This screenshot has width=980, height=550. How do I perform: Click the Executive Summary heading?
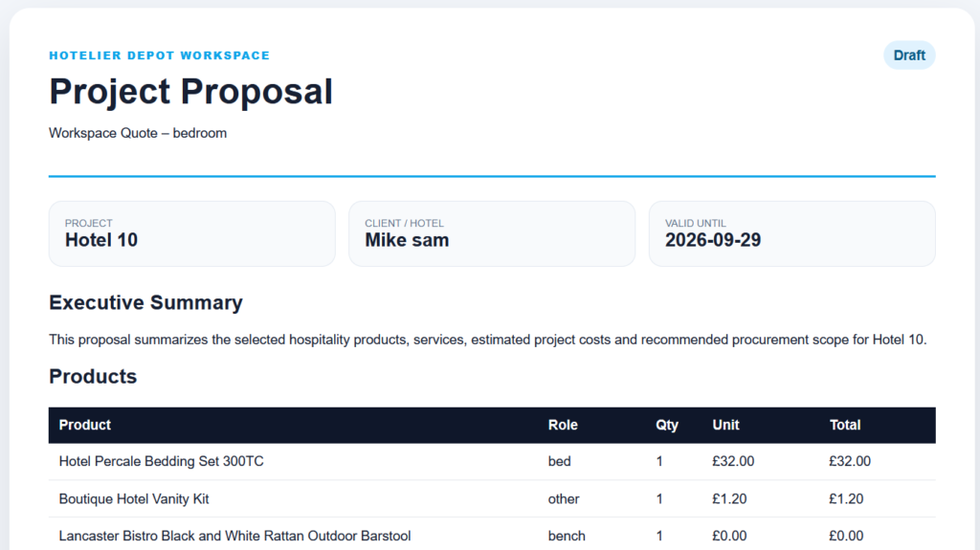click(x=145, y=302)
